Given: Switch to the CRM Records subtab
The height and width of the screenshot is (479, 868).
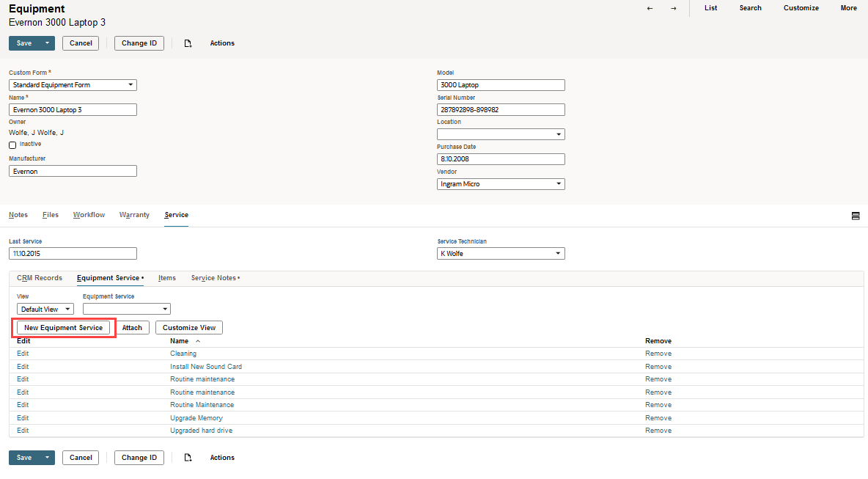Looking at the screenshot, I should 40,278.
